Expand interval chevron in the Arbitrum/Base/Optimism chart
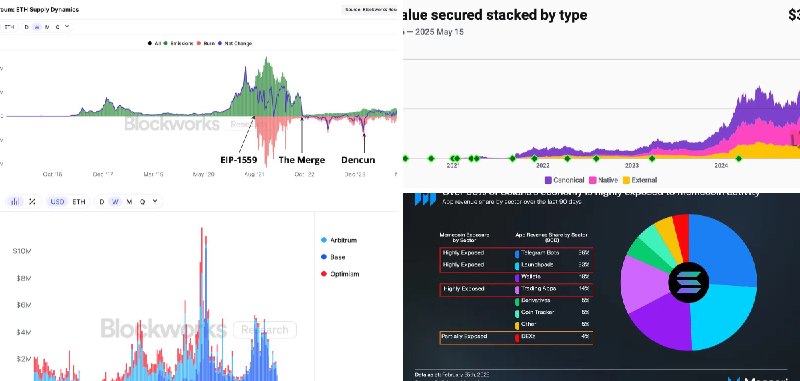Screen dimensions: 800x381 pyautogui.click(x=155, y=201)
